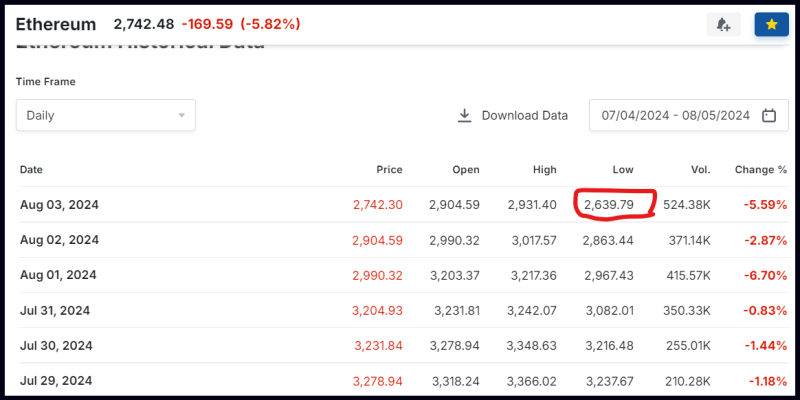This screenshot has height=400, width=800.
Task: Click the high value 3,217.36
Action: (x=534, y=276)
